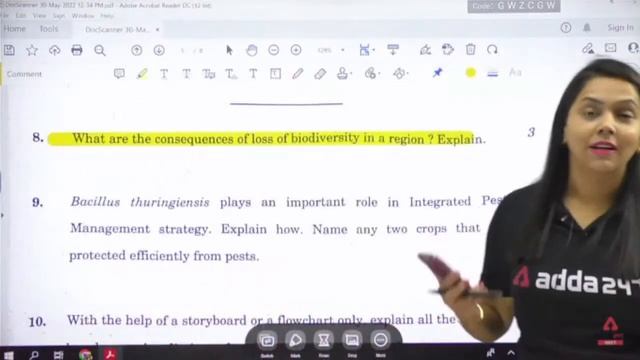Open the Edit menu

[x=21, y=16]
